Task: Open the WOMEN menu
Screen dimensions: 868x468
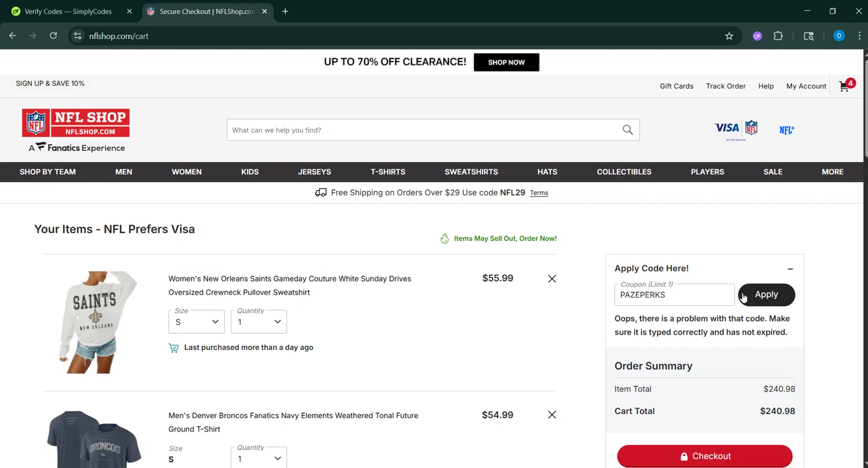Action: [x=186, y=171]
